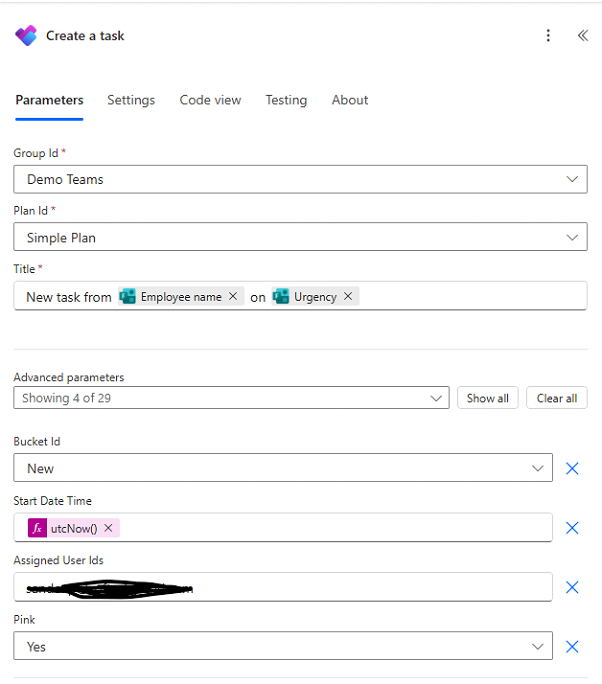This screenshot has width=602, height=684.
Task: Open the Bucket Id dropdown
Action: pos(538,468)
